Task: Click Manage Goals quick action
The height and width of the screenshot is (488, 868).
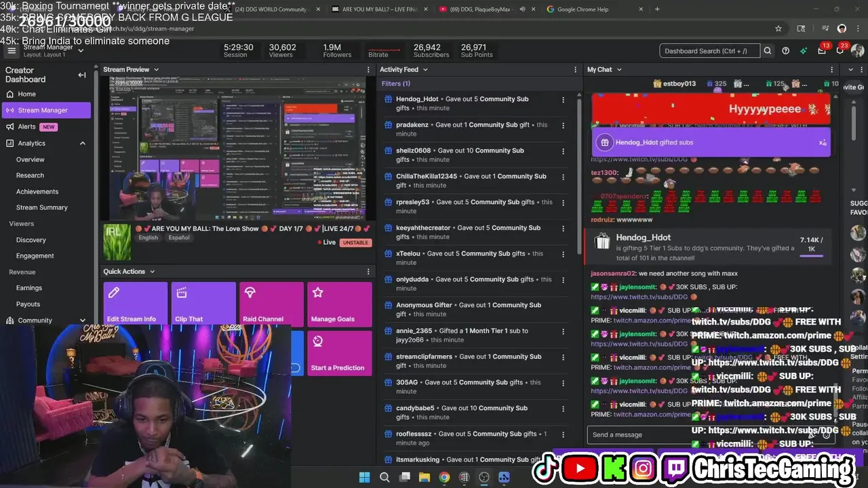Action: pos(340,304)
